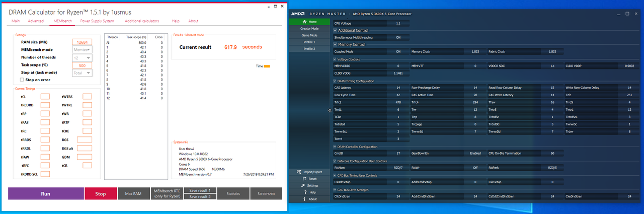Open Help in Ryzen Master sidebar
Image resolution: width=644 pixels, height=214 pixels.
click(x=309, y=192)
